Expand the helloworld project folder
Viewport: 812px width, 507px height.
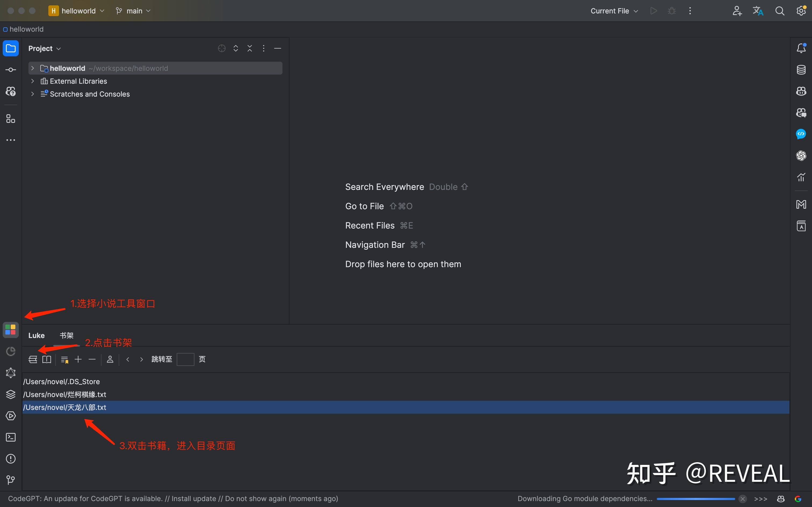tap(32, 68)
